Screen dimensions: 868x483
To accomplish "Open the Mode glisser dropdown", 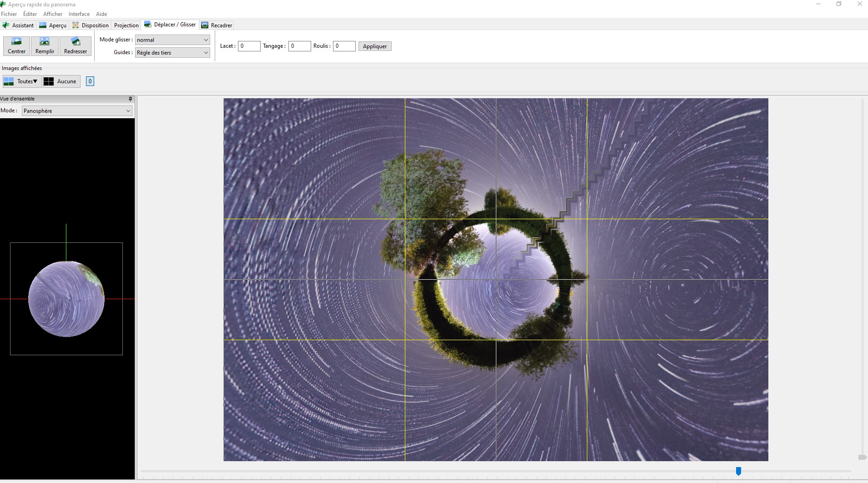I will click(x=172, y=40).
